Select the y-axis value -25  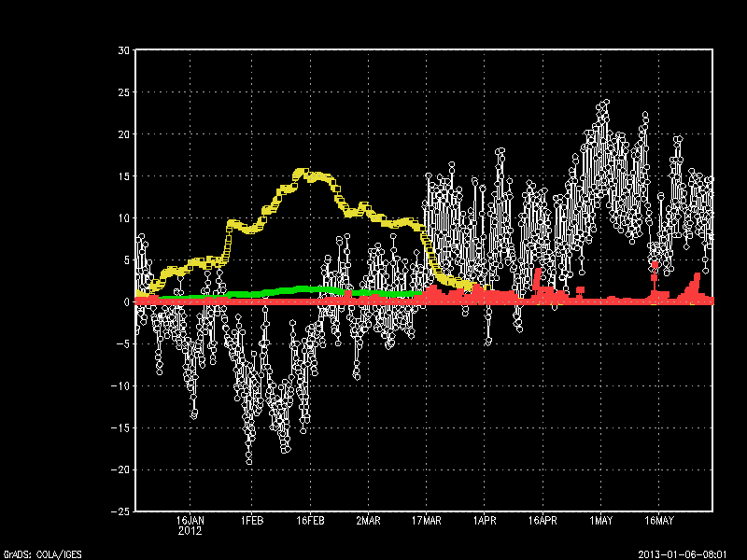coord(120,511)
